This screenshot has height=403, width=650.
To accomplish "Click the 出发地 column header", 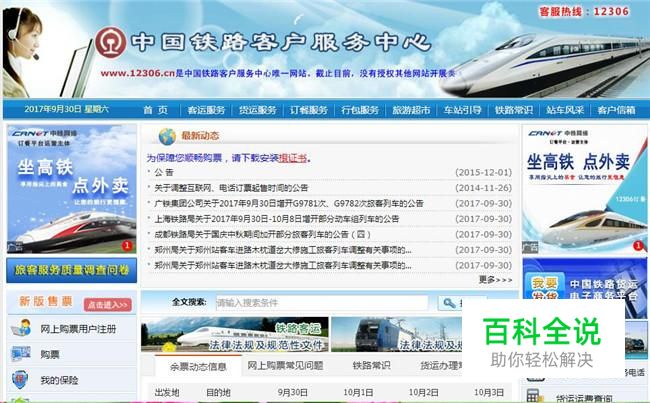I will click(x=167, y=392).
